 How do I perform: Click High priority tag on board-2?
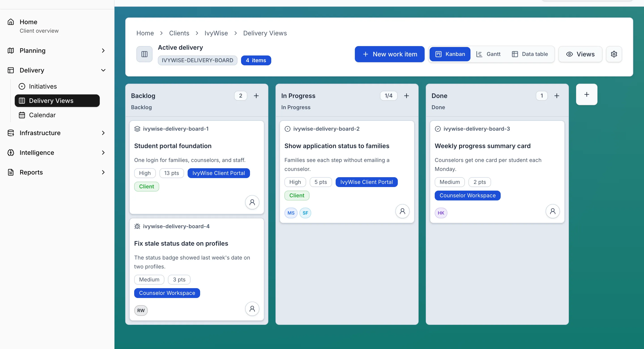pyautogui.click(x=295, y=182)
